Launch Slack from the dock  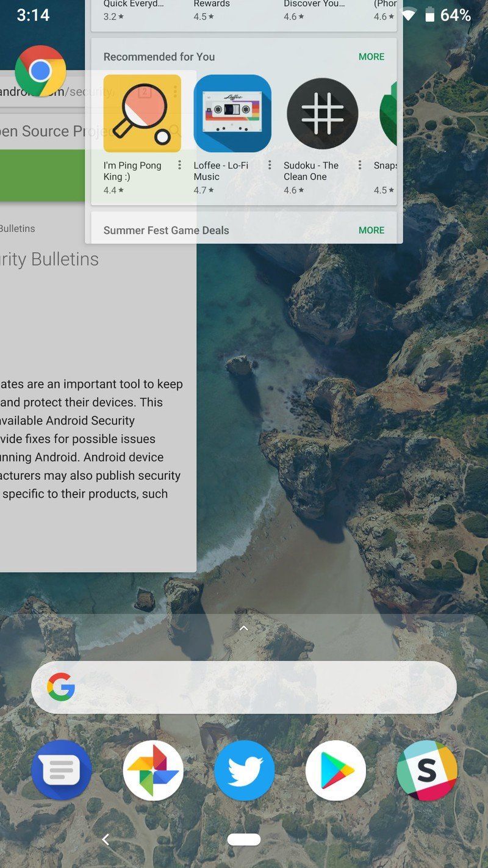click(427, 770)
